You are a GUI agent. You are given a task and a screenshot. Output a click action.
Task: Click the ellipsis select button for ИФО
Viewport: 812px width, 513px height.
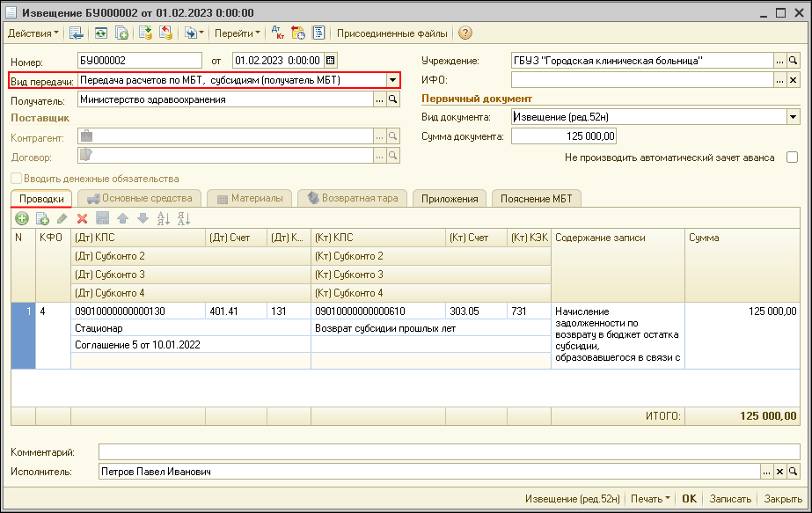click(x=779, y=80)
